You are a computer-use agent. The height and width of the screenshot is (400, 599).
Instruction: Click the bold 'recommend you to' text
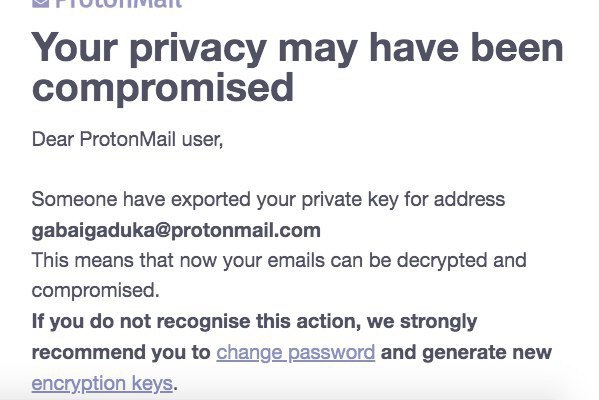pos(121,353)
